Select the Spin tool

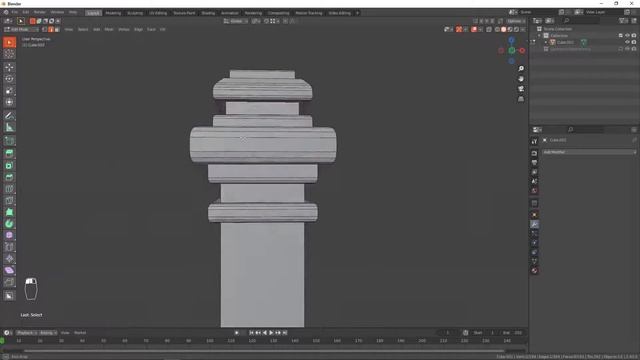click(9, 224)
